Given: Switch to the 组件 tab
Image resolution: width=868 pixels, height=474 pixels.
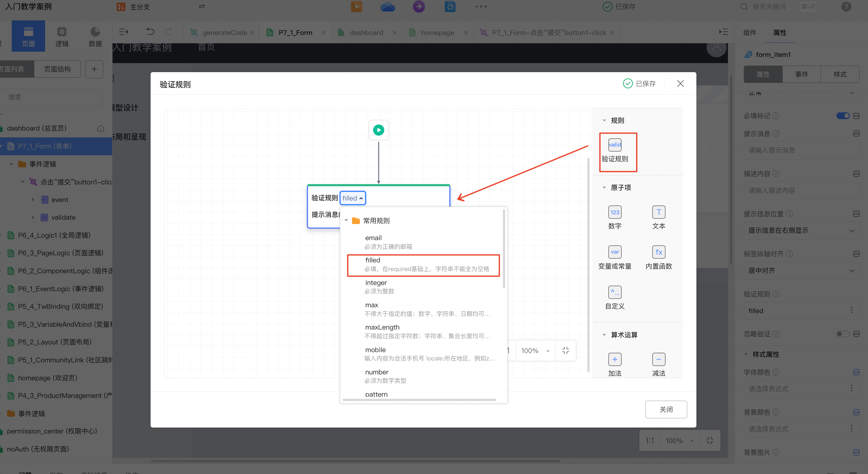Looking at the screenshot, I should pos(749,32).
